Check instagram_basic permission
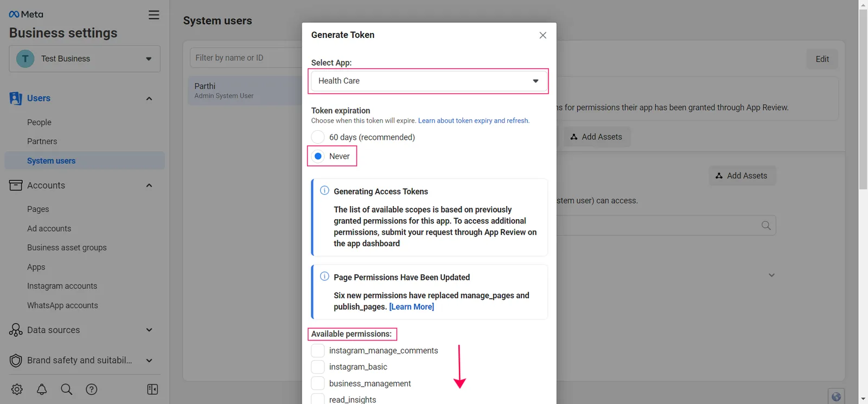Screen dimensions: 868x404 [318, 367]
